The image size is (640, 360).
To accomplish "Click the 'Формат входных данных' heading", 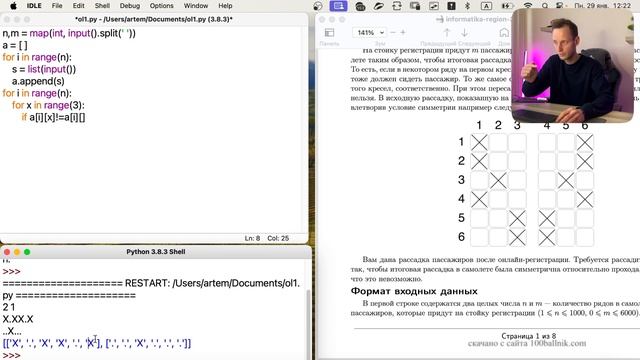I will [x=414, y=291].
